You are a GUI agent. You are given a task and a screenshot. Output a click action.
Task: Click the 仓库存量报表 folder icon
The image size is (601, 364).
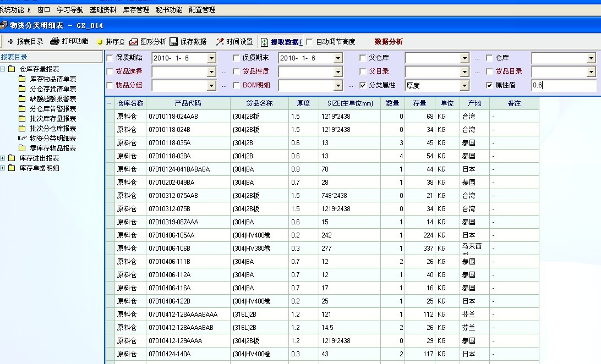point(12,69)
